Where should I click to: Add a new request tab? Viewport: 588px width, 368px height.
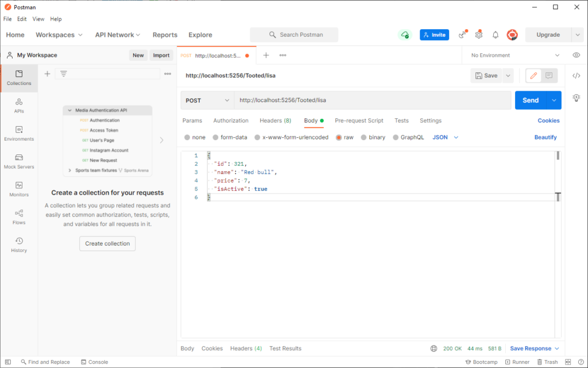click(266, 55)
